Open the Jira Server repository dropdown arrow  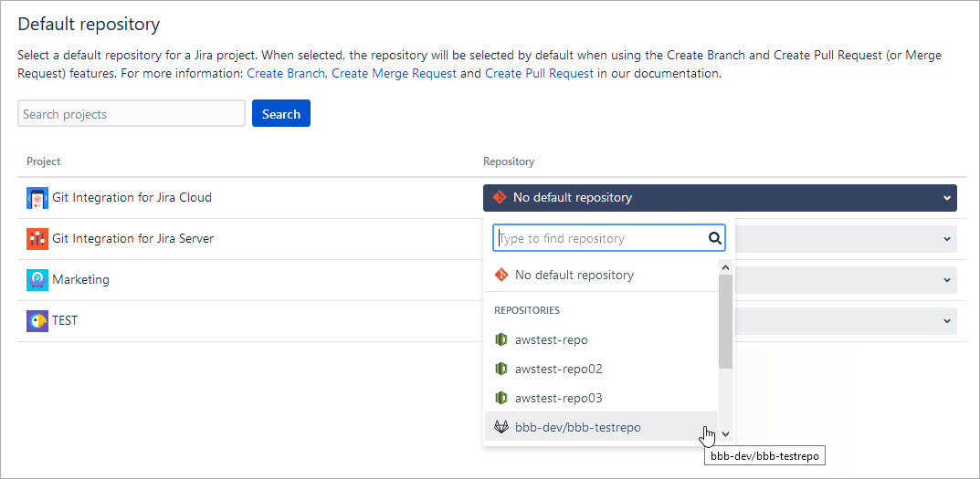point(947,239)
